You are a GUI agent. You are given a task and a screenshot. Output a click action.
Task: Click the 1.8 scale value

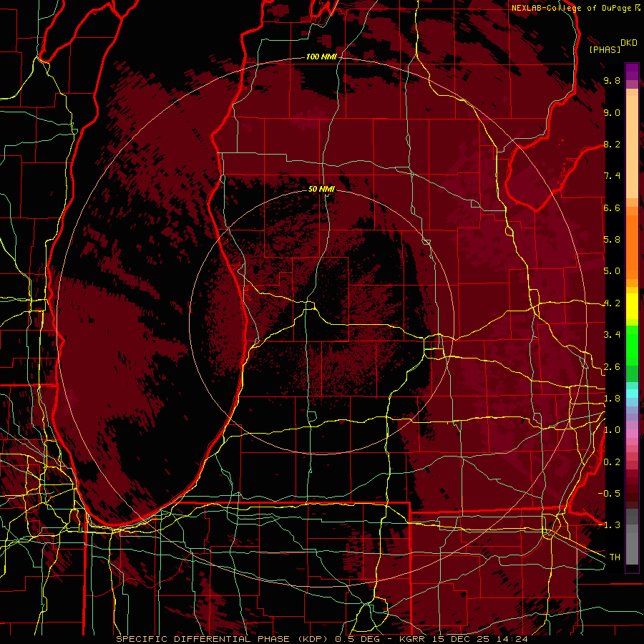pyautogui.click(x=612, y=399)
